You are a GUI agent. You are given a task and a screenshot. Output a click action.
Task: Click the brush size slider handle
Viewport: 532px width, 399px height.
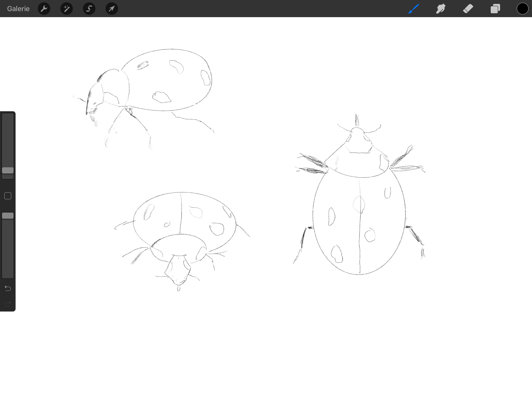click(x=8, y=170)
